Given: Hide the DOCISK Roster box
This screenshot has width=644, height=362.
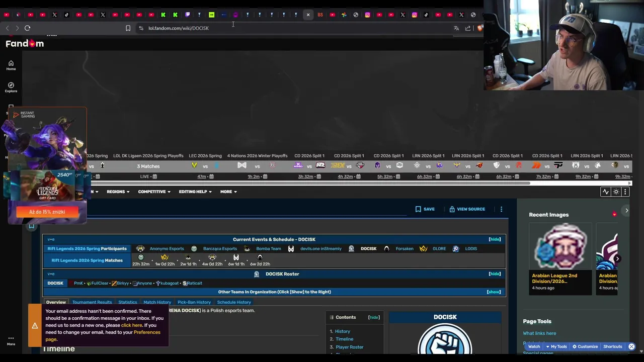Looking at the screenshot, I should [x=495, y=274].
